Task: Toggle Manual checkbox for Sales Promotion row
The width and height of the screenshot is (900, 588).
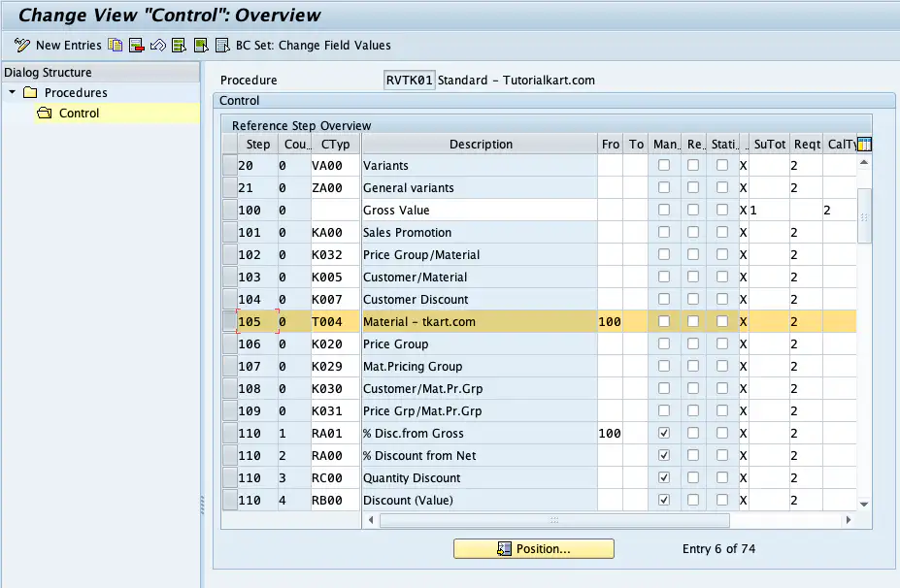Action: (664, 232)
